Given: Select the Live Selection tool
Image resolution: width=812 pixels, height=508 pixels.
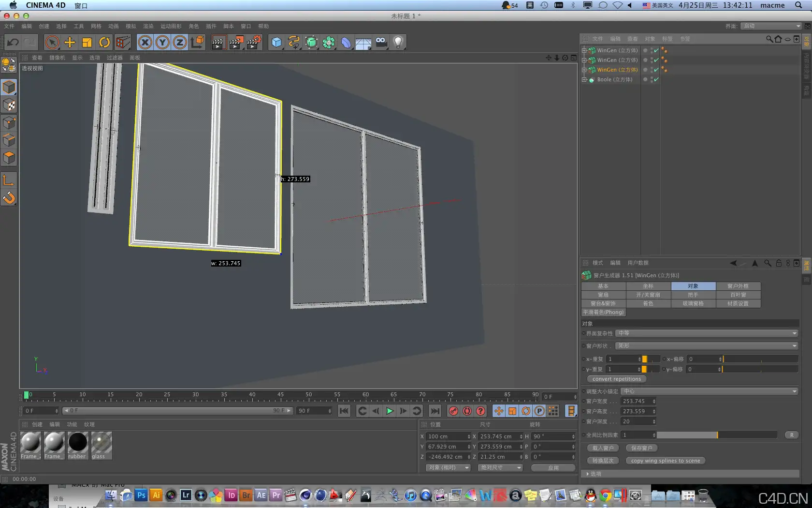Looking at the screenshot, I should pos(52,43).
